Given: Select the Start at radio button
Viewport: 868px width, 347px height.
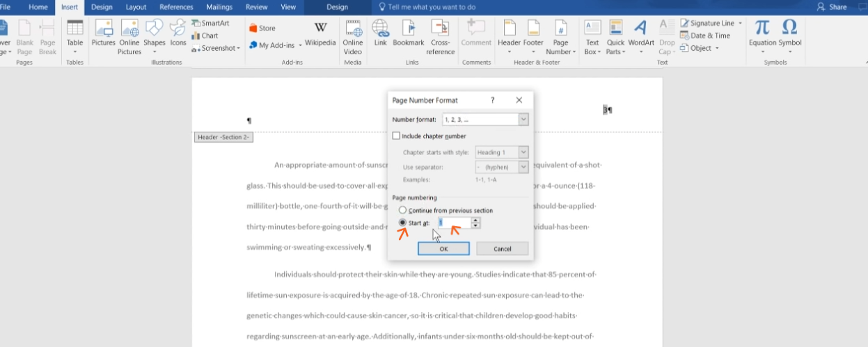Looking at the screenshot, I should point(402,223).
